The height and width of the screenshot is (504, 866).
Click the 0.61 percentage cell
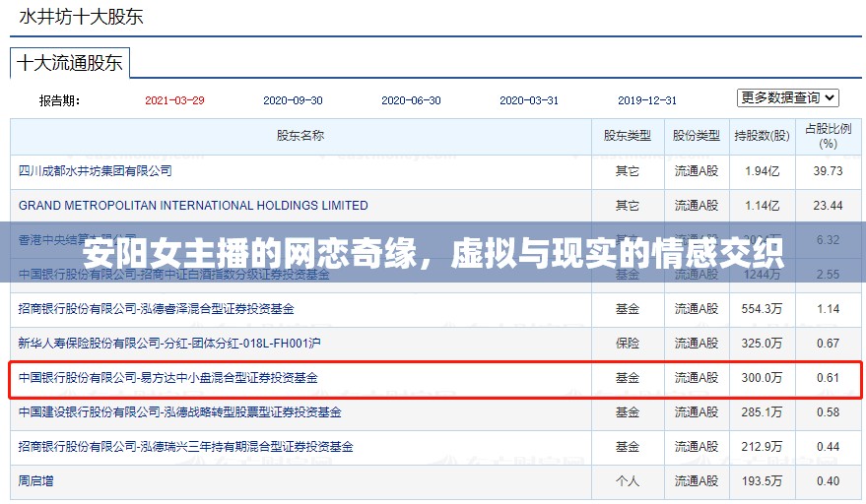point(828,378)
